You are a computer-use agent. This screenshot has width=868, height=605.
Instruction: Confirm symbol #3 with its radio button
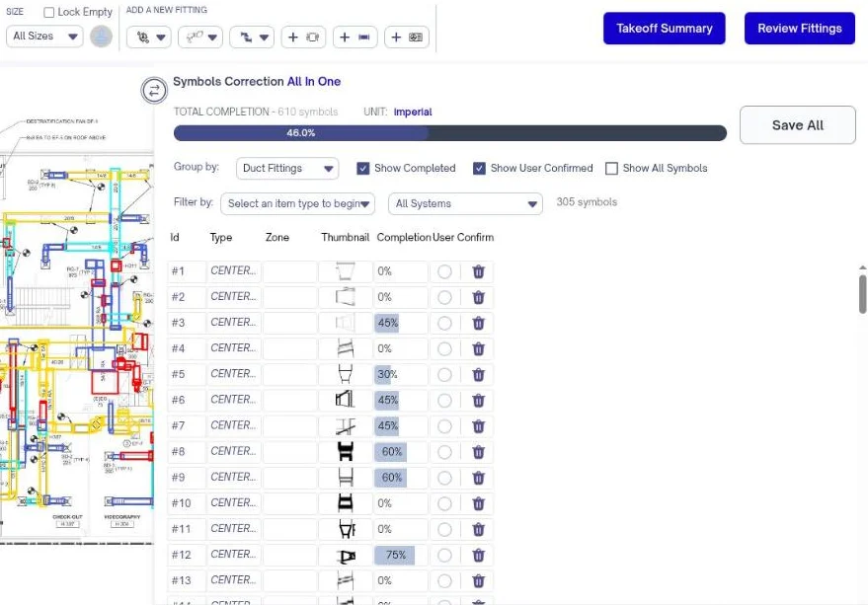444,324
